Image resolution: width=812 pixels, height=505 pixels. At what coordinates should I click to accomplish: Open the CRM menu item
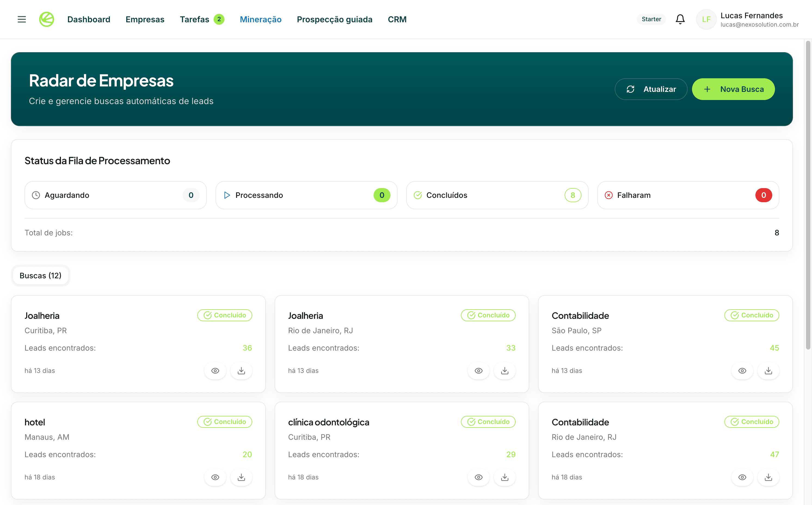point(397,19)
